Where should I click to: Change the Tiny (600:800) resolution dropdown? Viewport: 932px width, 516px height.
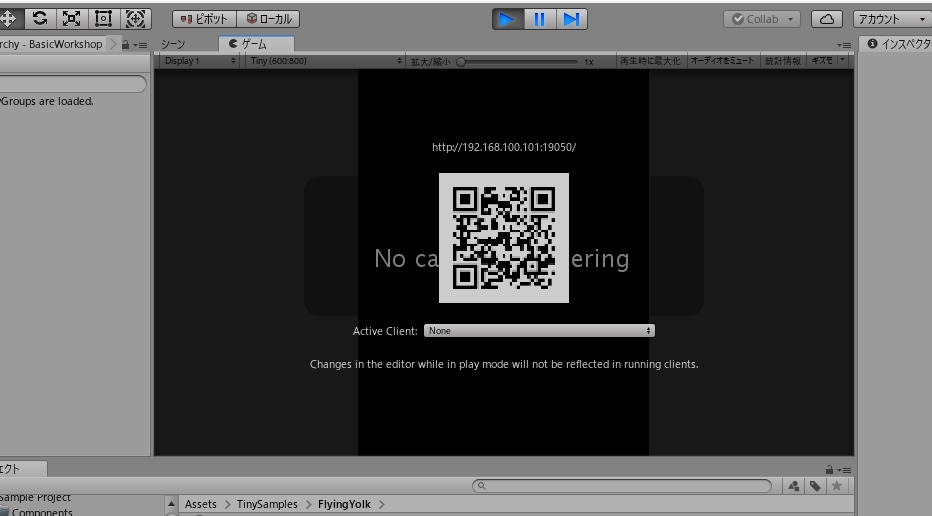[x=326, y=61]
